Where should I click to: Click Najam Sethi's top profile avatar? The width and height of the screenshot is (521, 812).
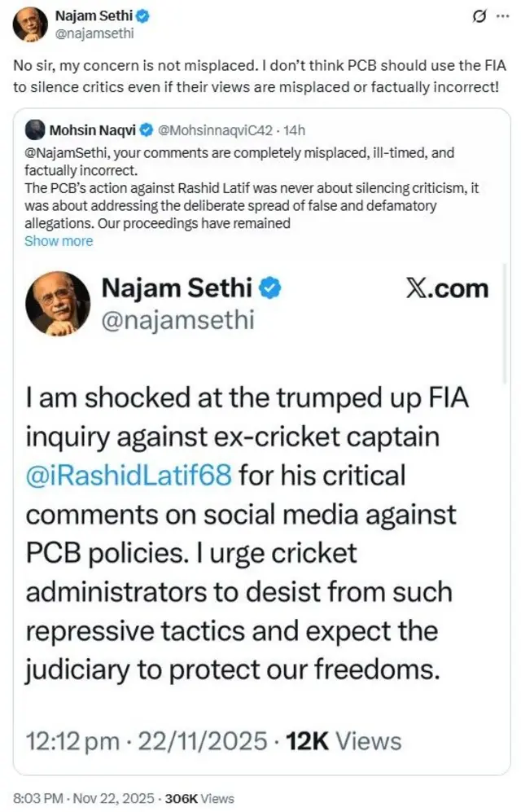tap(29, 24)
